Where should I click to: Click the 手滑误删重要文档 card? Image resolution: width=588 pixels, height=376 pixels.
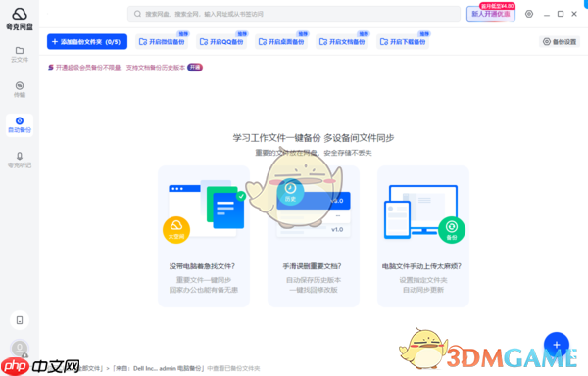[314, 236]
